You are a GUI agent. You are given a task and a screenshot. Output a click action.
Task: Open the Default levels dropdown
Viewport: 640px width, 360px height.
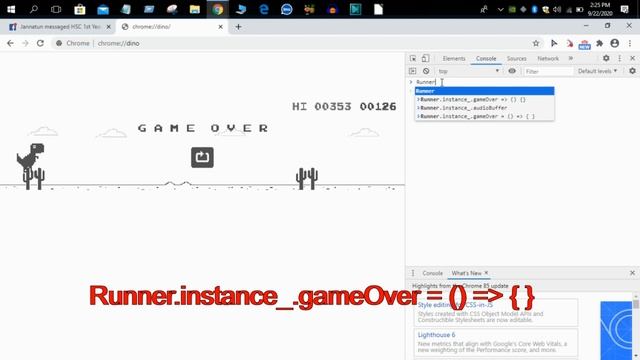point(597,71)
